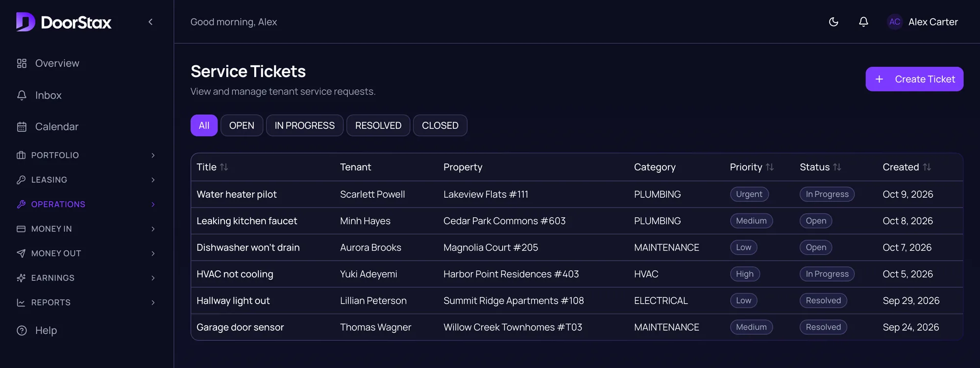Click the Oct 7, 2026 date
The height and width of the screenshot is (368, 980).
click(907, 247)
